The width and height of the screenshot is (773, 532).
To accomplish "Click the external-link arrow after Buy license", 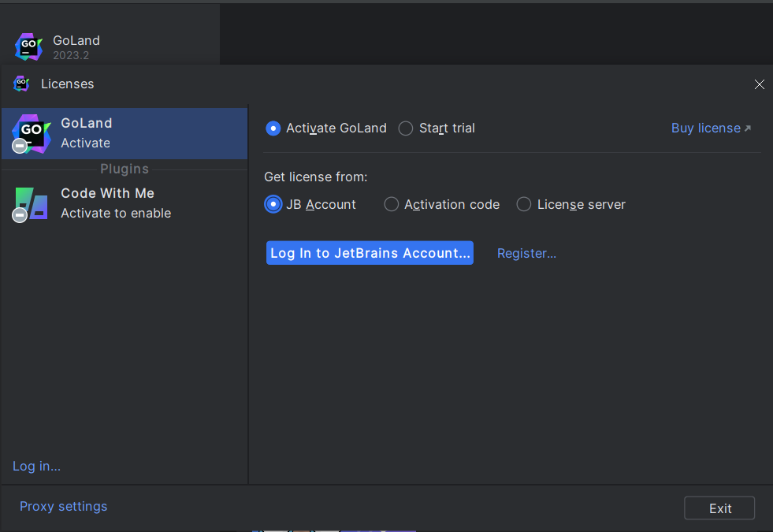I will pos(748,128).
